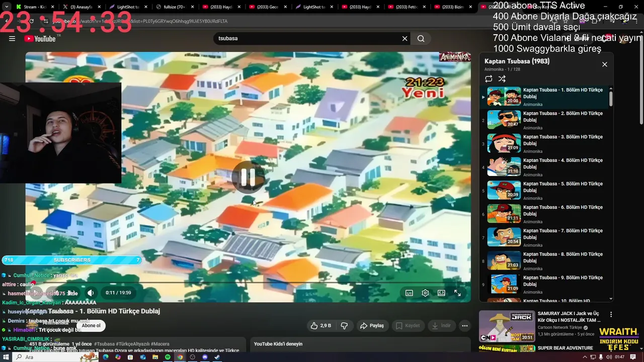Show hidden system tray icons chevron

(585, 357)
